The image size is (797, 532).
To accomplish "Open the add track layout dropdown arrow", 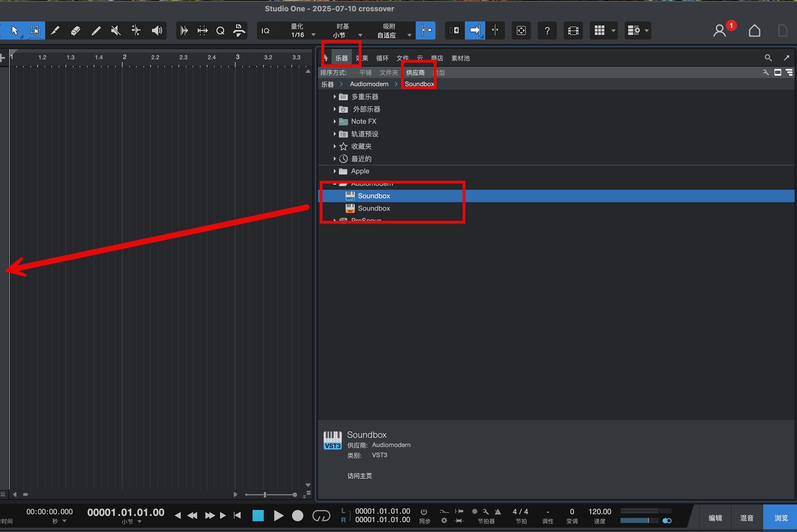I will coord(647,31).
